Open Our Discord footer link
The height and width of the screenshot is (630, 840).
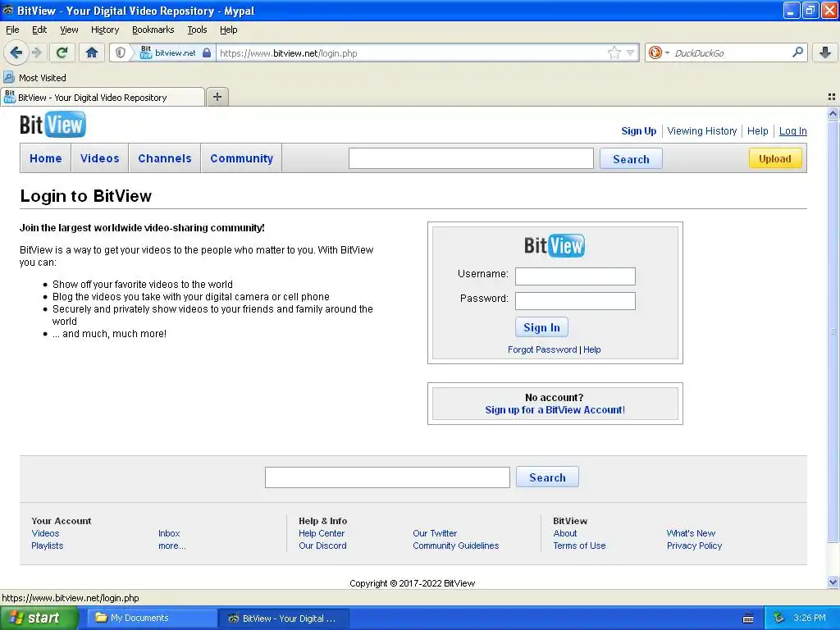(322, 546)
